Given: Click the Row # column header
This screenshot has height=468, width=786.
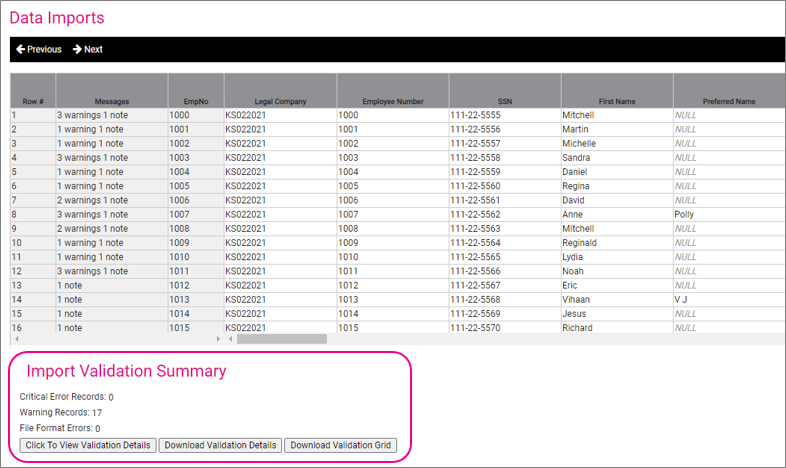Looking at the screenshot, I should click(x=32, y=101).
